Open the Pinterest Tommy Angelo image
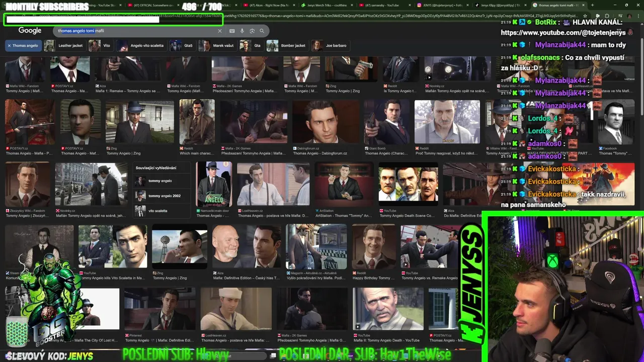The image size is (644, 362). pyautogui.click(x=159, y=309)
